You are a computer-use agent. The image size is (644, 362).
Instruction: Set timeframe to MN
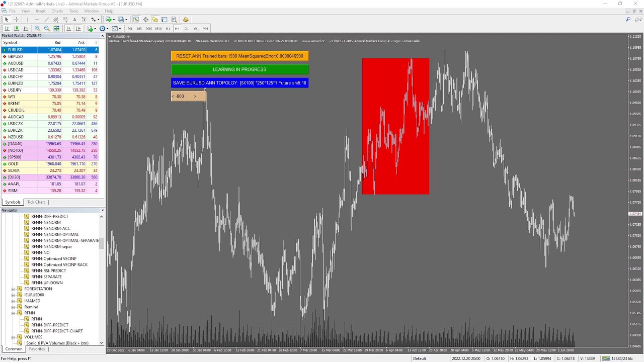pos(205,29)
